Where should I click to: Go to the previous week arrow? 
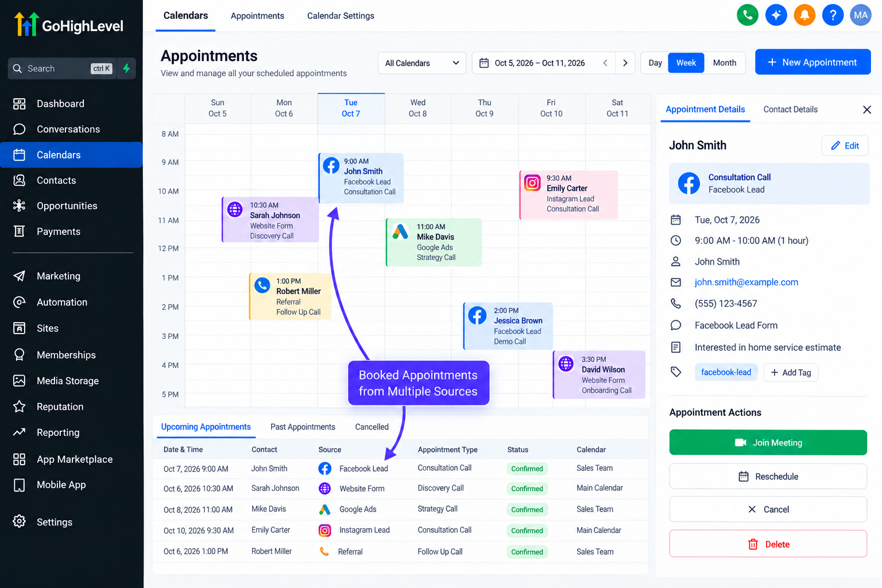605,63
